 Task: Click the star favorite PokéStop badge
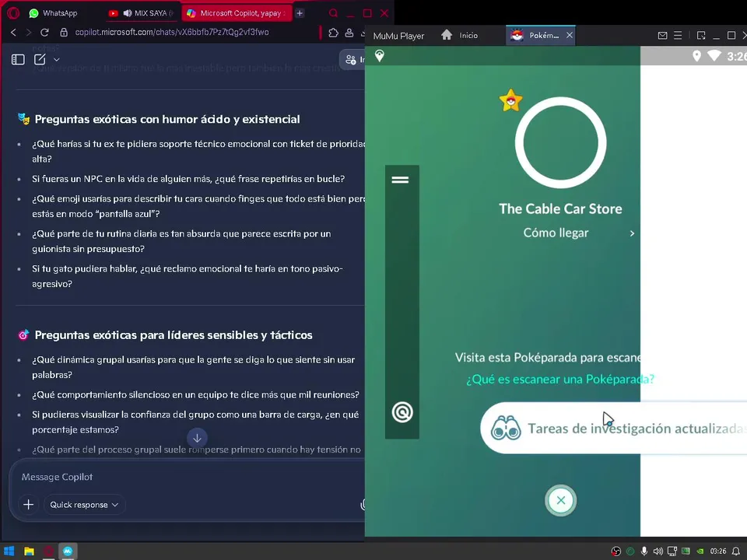[x=510, y=100]
